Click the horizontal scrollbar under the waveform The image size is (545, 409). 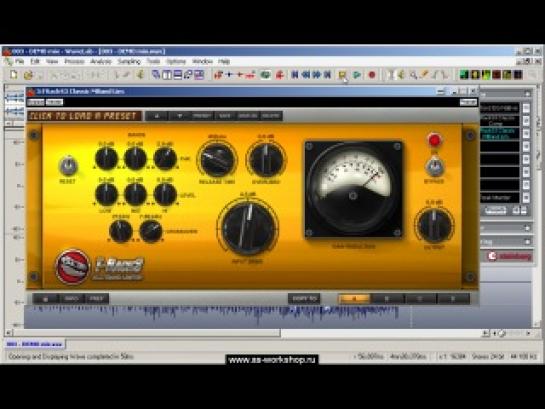coord(147,333)
